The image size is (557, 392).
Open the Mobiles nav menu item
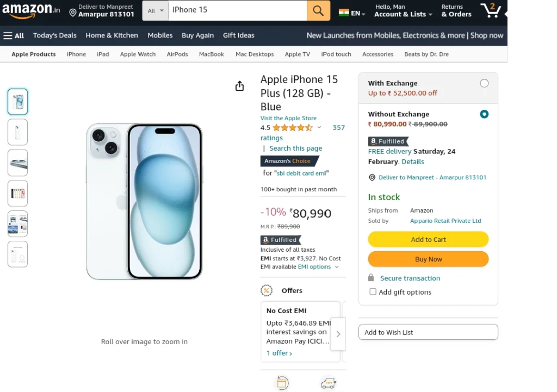[160, 35]
